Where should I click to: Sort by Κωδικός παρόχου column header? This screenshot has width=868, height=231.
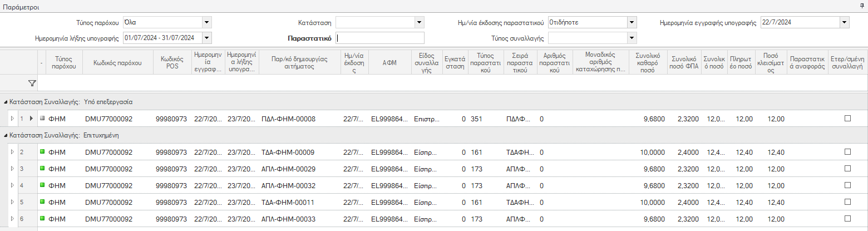pyautogui.click(x=117, y=63)
